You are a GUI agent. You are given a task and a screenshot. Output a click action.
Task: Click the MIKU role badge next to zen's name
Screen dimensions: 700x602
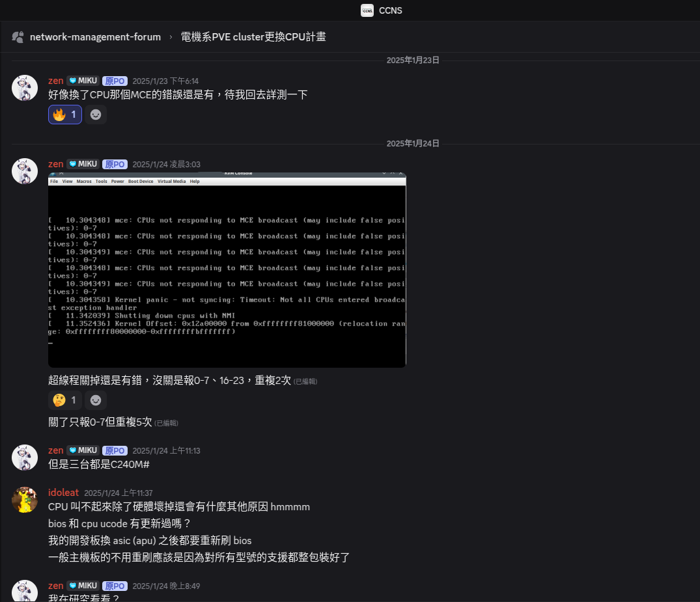pos(83,81)
